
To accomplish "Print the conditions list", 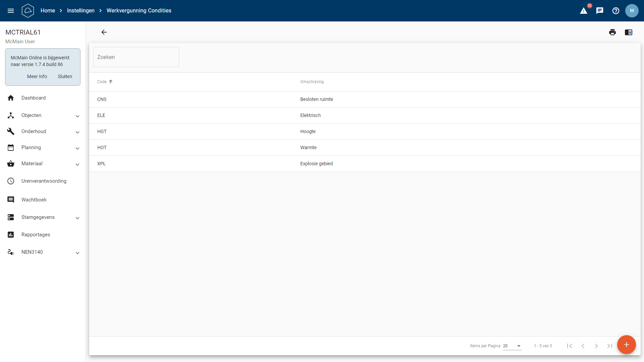I will click(612, 32).
